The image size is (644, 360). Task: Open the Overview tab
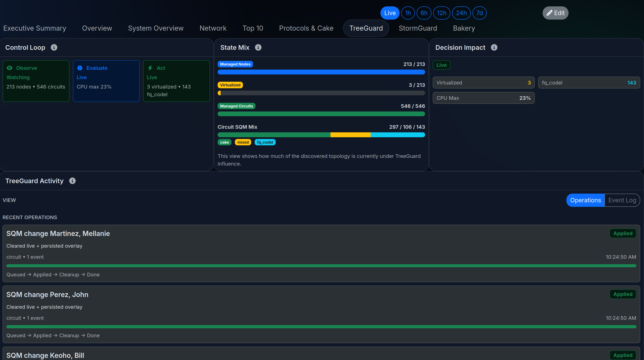pos(97,28)
